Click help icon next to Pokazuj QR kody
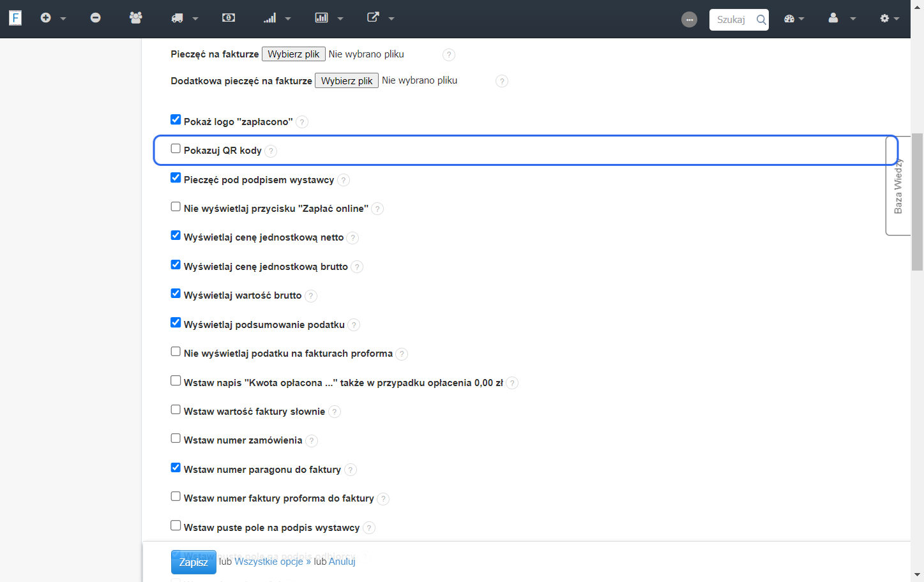This screenshot has height=582, width=924. click(271, 151)
